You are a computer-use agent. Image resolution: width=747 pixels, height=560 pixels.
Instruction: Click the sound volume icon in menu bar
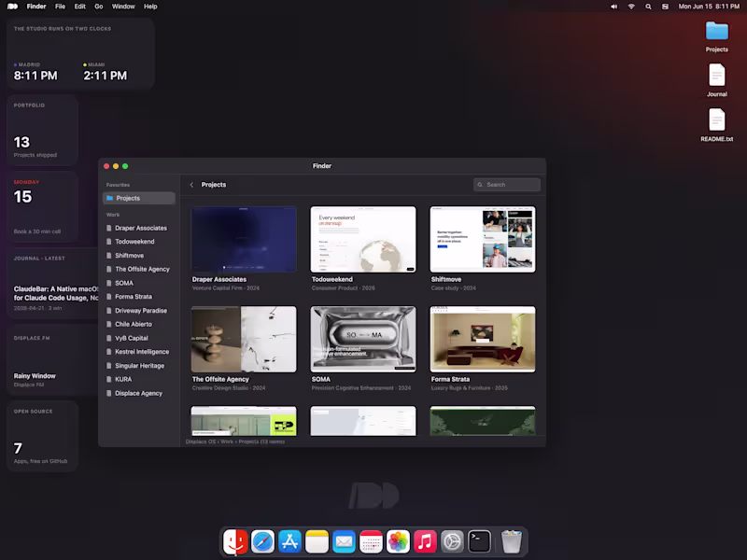tap(614, 7)
